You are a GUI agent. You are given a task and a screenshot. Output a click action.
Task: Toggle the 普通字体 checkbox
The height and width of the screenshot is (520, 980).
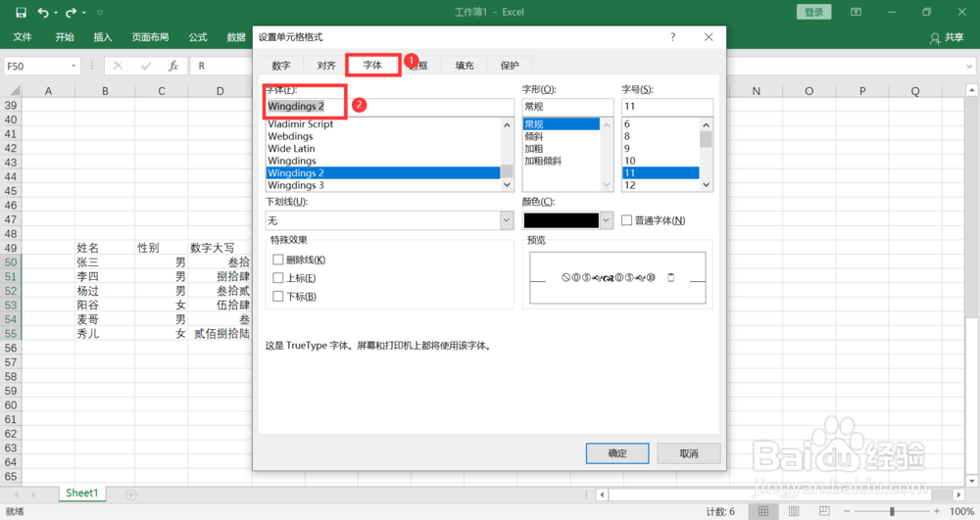[627, 220]
